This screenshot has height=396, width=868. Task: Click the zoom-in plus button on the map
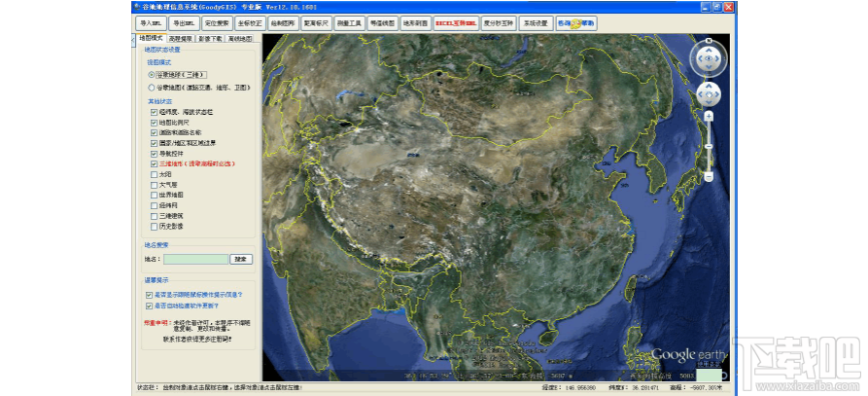coord(709,117)
